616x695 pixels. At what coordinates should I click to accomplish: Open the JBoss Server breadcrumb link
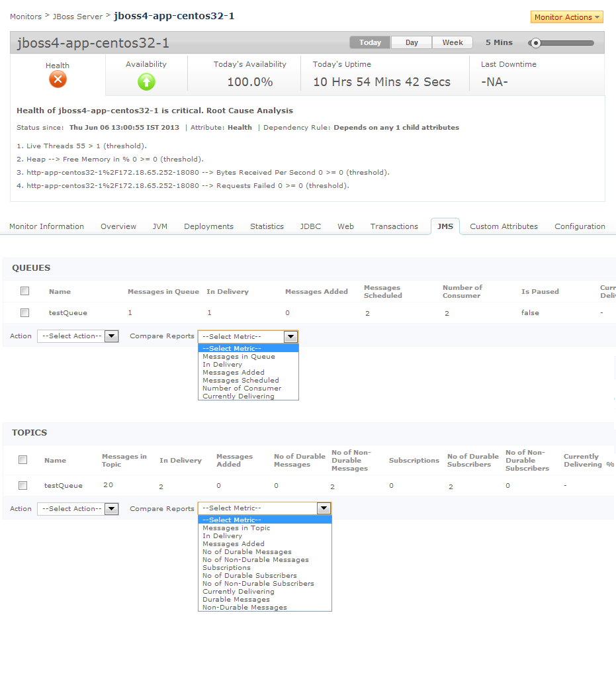coord(77,17)
